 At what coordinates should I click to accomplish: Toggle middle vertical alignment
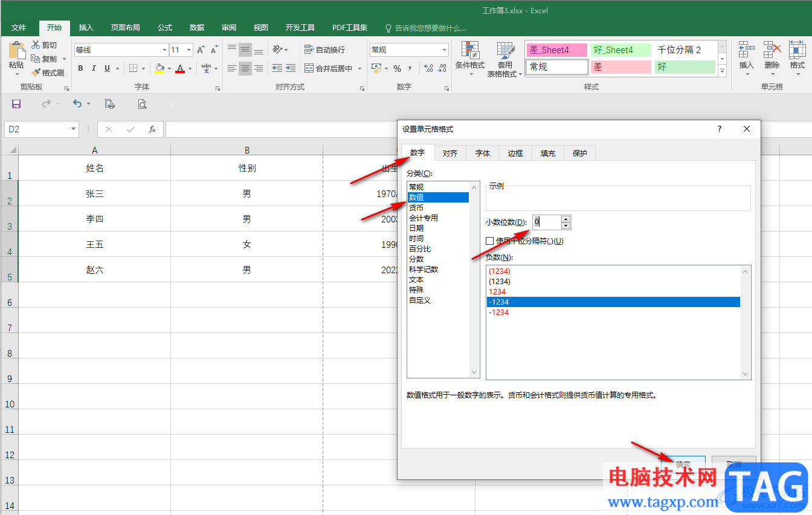coord(245,50)
